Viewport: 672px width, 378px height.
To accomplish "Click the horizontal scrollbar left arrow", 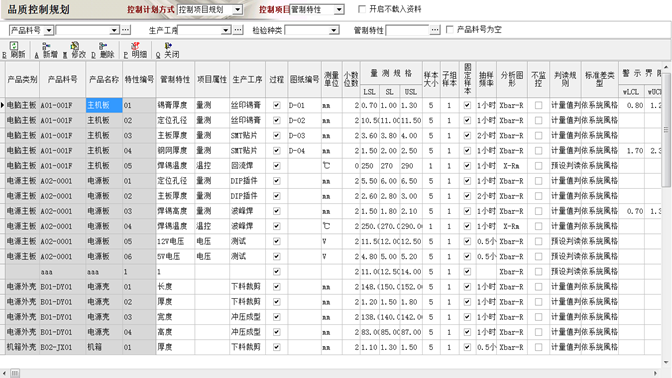I will pyautogui.click(x=4, y=373).
